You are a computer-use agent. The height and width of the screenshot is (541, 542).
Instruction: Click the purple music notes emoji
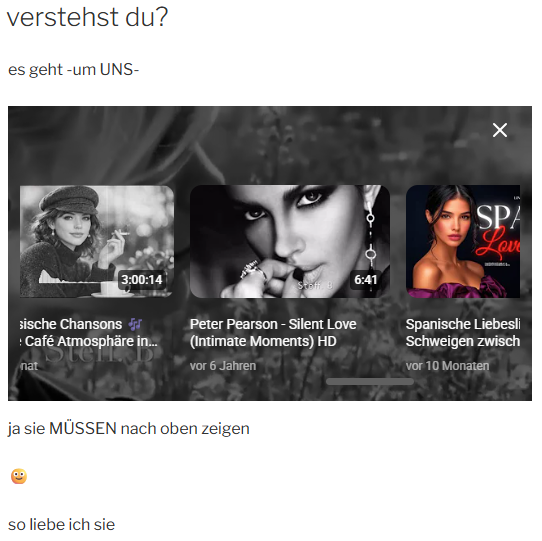point(135,324)
